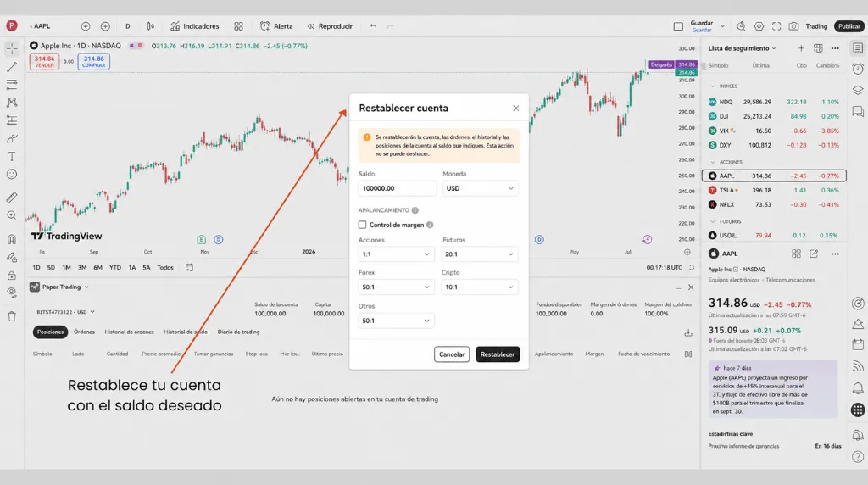Collapse the ÍNDICES section

coord(712,86)
